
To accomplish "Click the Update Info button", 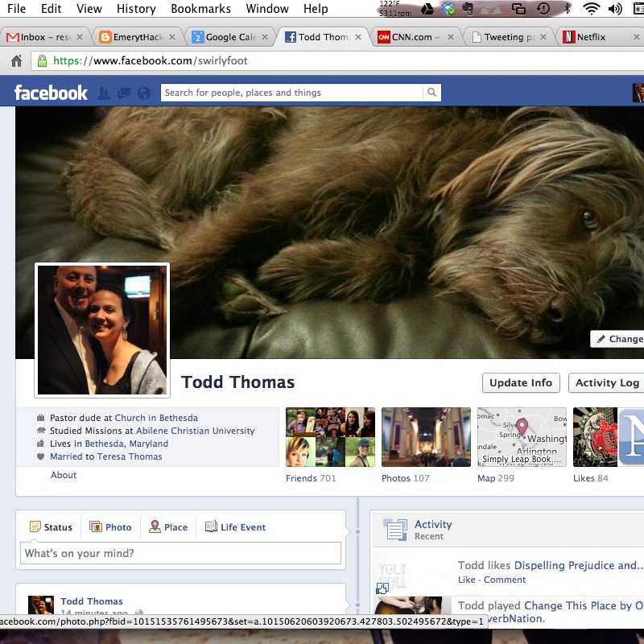I will (x=521, y=382).
